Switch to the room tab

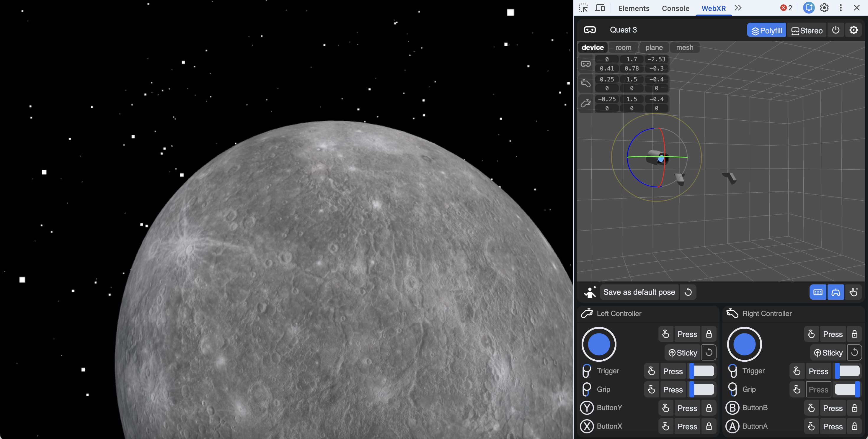tap(623, 47)
